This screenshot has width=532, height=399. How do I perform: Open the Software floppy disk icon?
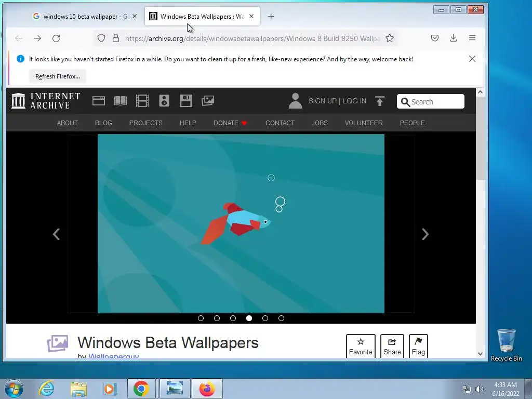186,101
